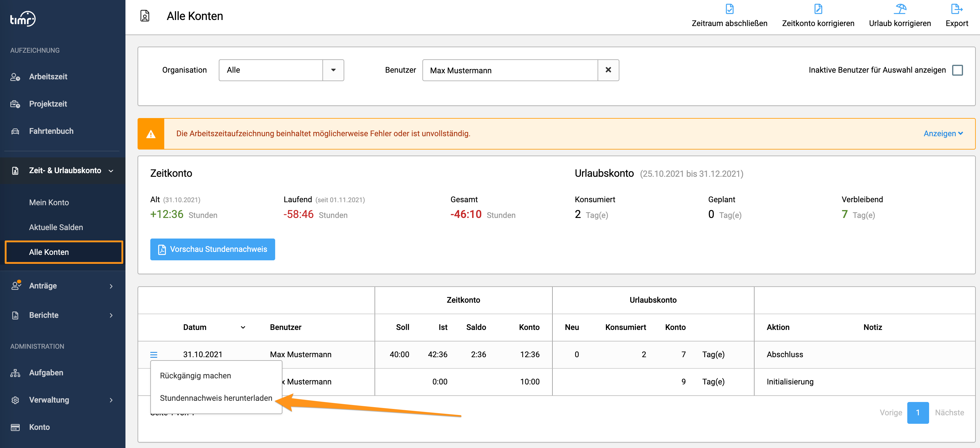
Task: Click the Vorige pagination link
Action: [891, 412]
